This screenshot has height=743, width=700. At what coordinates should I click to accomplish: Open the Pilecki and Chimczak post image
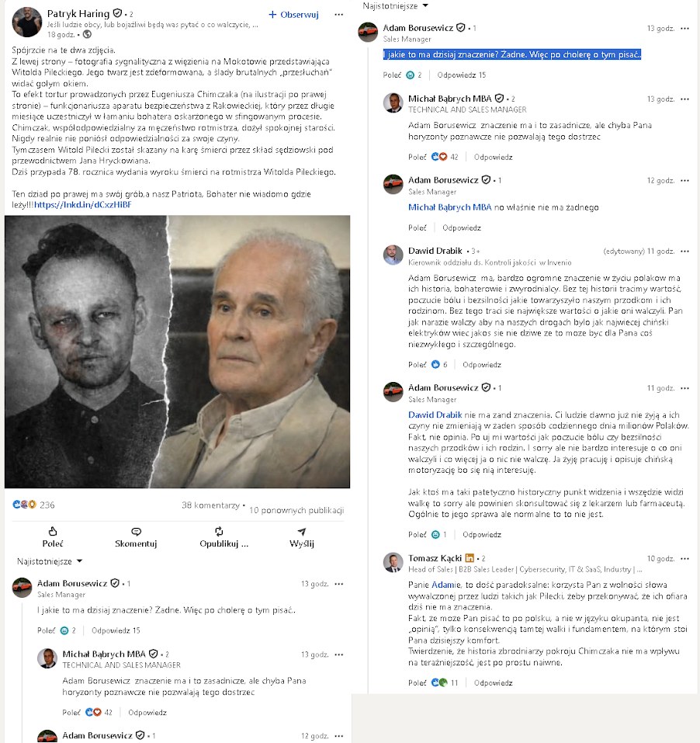point(177,352)
